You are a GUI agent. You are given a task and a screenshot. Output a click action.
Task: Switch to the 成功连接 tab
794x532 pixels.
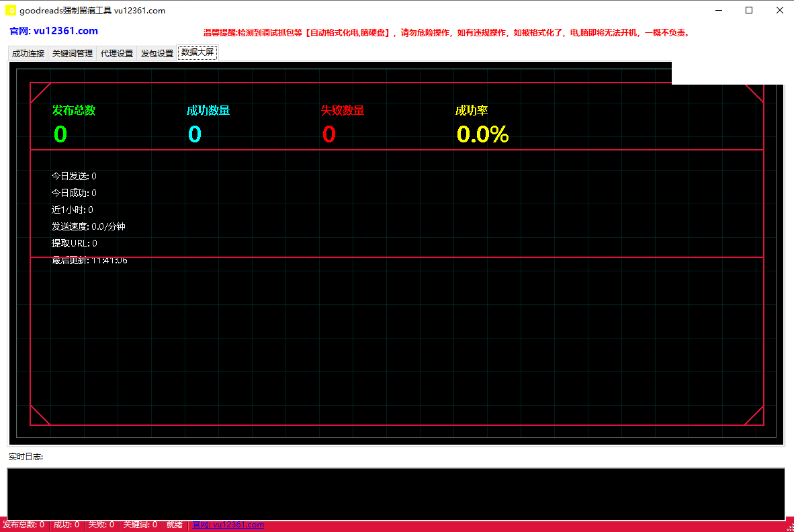(28, 54)
